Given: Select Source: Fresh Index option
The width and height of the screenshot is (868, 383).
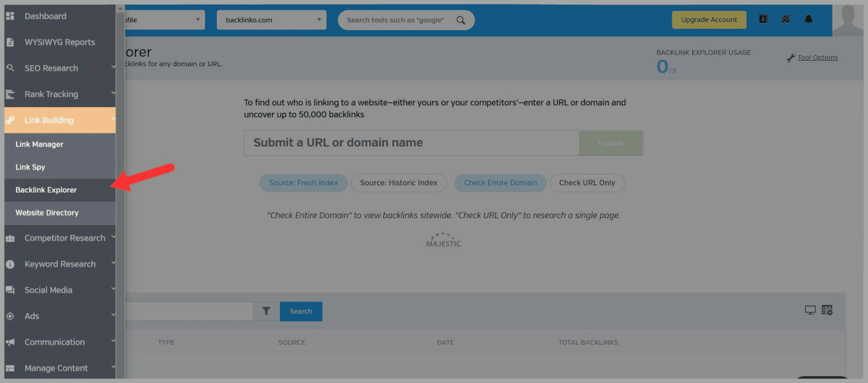Looking at the screenshot, I should tap(303, 183).
